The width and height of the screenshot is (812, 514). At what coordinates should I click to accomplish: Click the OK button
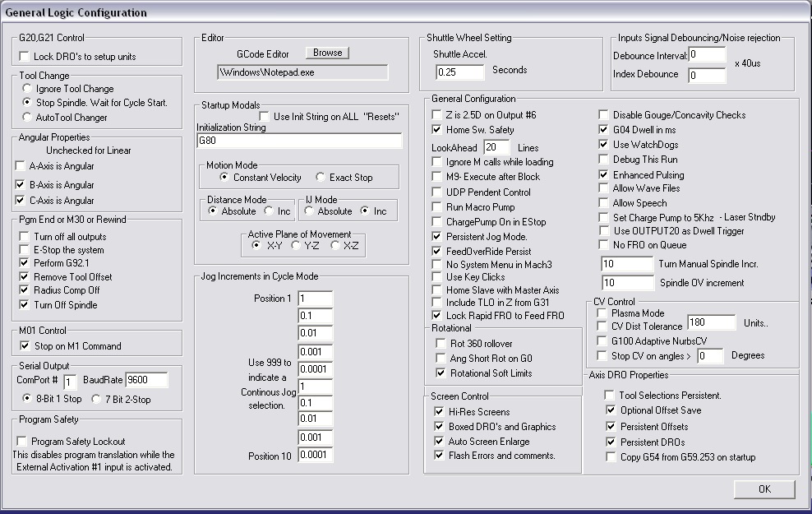coord(764,489)
